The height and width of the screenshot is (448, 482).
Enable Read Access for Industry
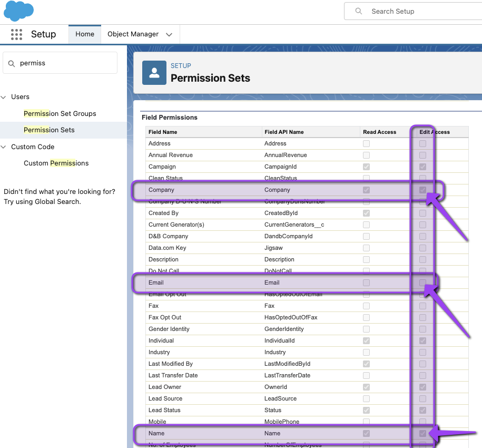[366, 353]
